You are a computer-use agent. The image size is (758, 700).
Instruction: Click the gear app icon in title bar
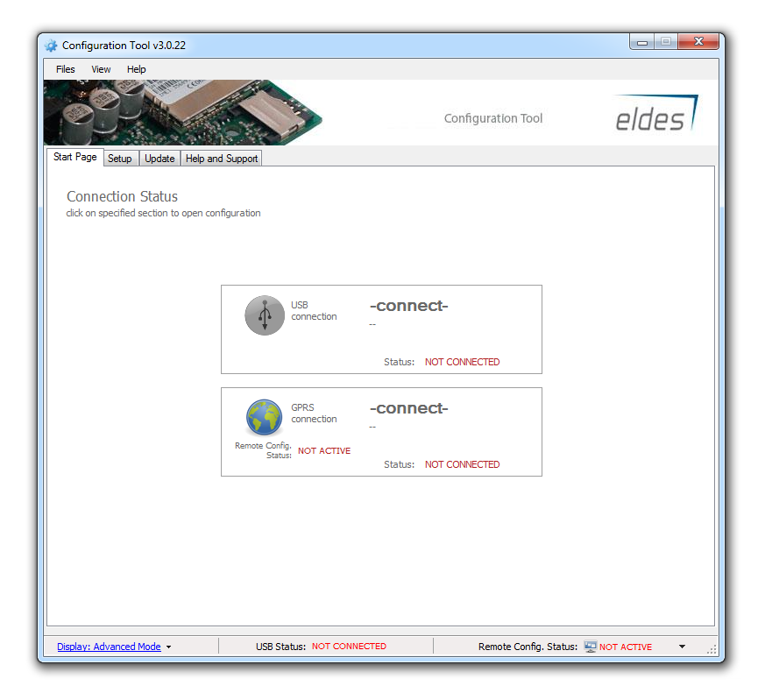pos(52,46)
